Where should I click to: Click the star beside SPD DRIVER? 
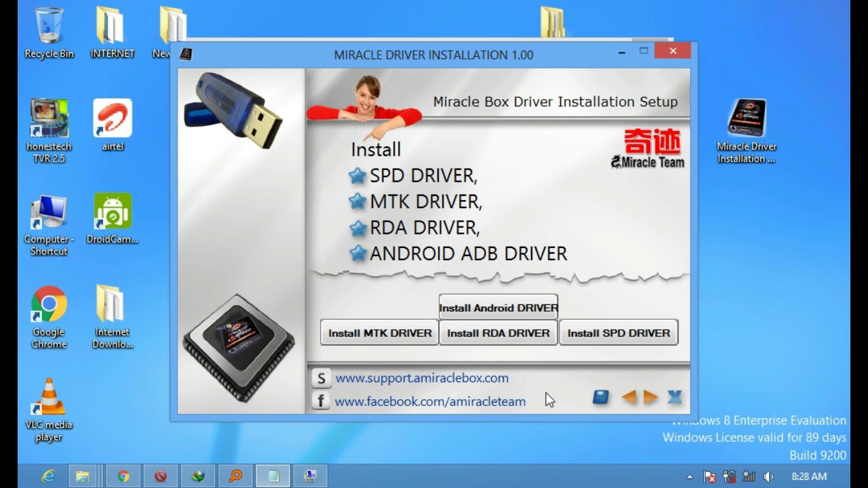point(357,176)
